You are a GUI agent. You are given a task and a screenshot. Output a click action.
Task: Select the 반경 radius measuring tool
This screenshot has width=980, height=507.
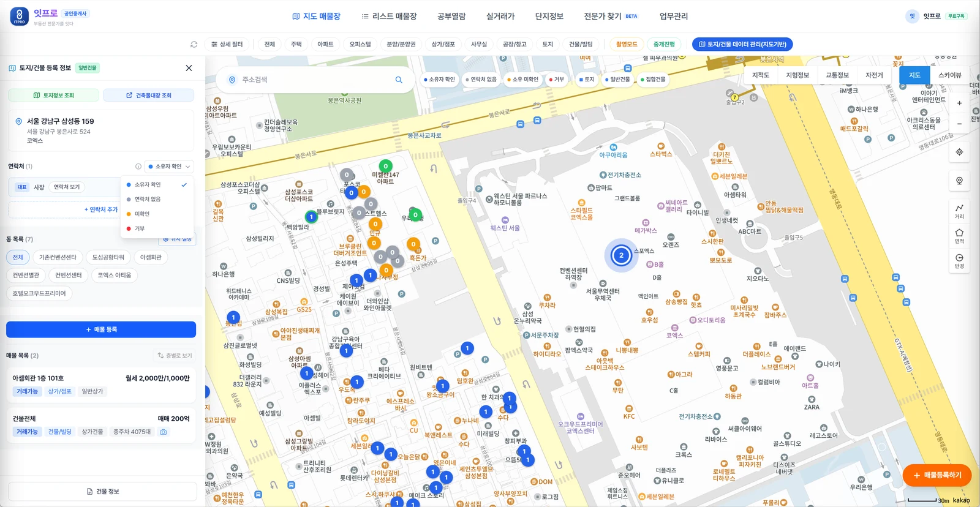(959, 261)
